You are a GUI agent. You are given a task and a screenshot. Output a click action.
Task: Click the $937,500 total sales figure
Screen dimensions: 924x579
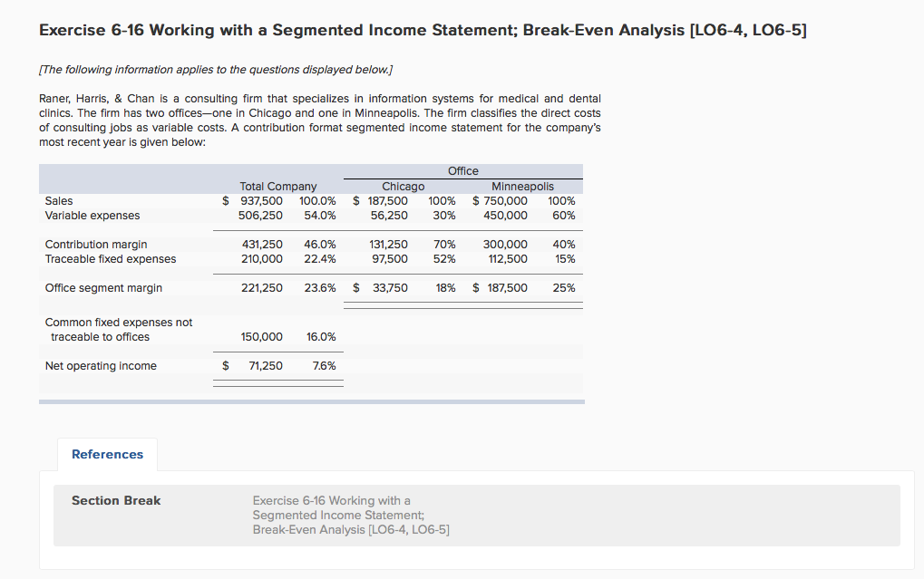[263, 200]
